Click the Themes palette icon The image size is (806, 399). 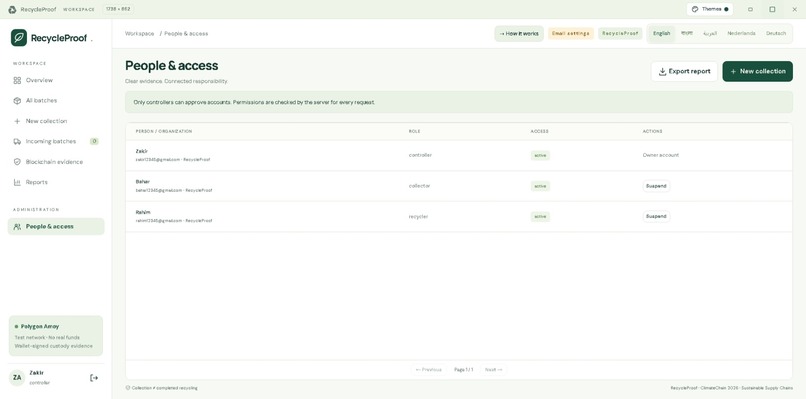coord(695,9)
